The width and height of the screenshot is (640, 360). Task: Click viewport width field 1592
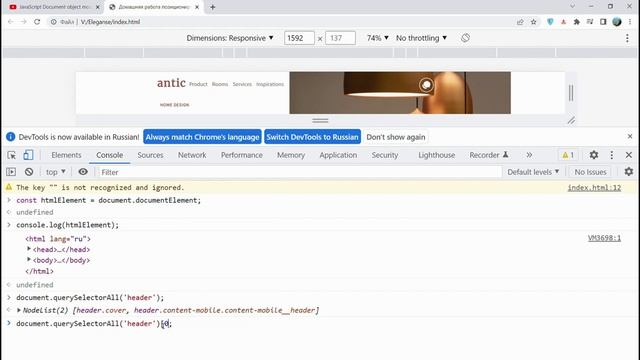tap(299, 38)
